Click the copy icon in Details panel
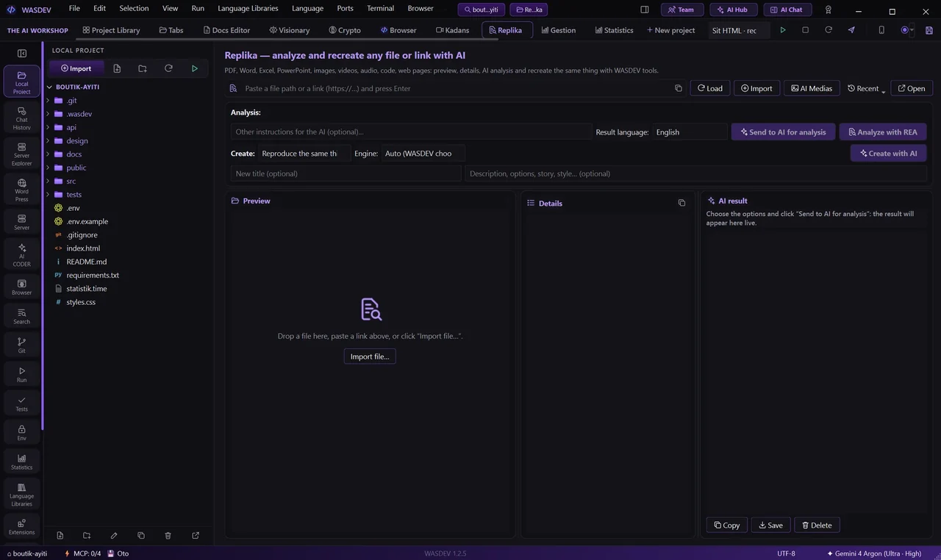Image resolution: width=941 pixels, height=560 pixels. pyautogui.click(x=681, y=203)
